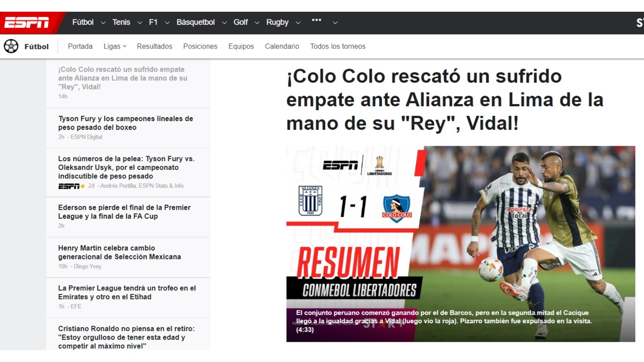Expand the Rugby dropdown chevron

point(298,23)
